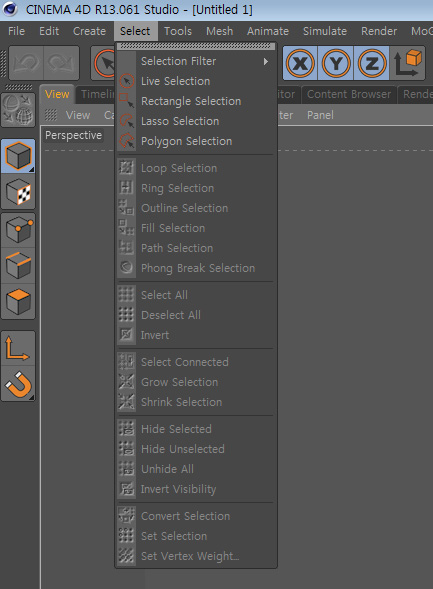Toggle the Snap magnet icon
This screenshot has height=589, width=433.
point(18,384)
